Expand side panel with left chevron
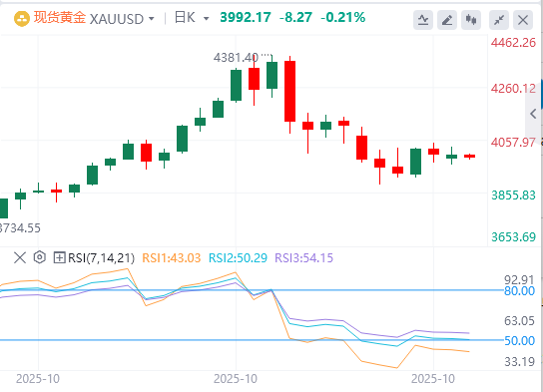Viewport: 543px width, 392px height. 533,114
